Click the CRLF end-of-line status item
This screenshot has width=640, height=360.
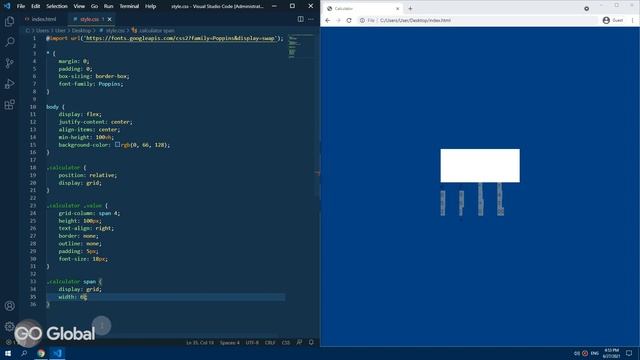(270, 342)
